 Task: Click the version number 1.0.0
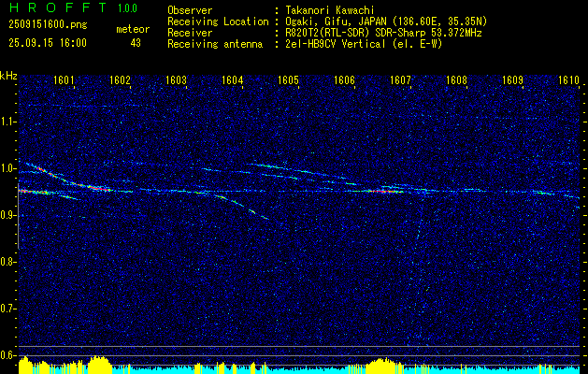(127, 8)
